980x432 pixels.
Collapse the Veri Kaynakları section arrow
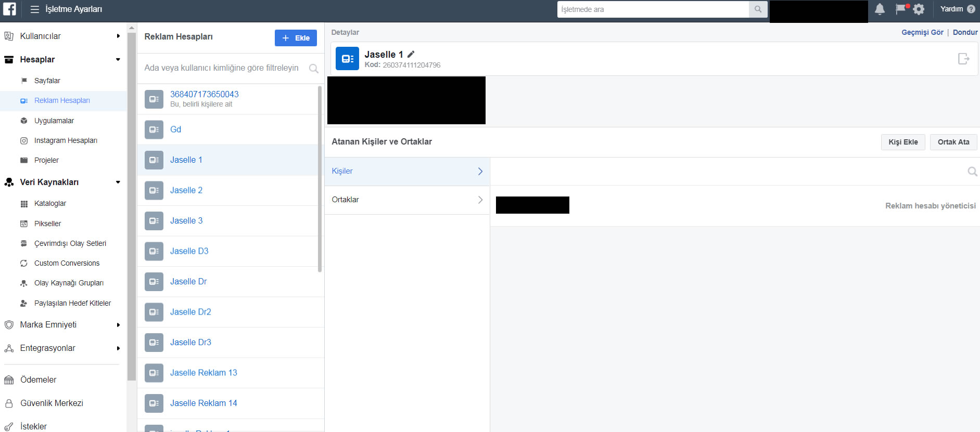coord(118,182)
